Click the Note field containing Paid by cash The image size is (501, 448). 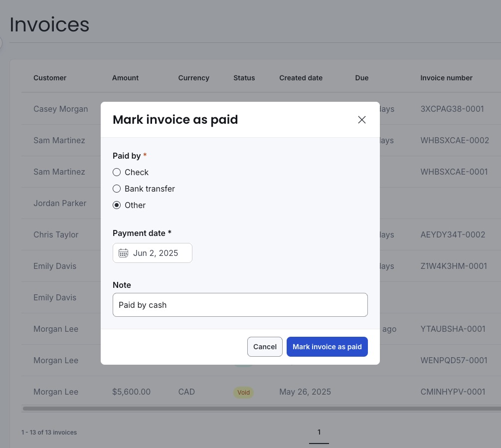click(240, 305)
